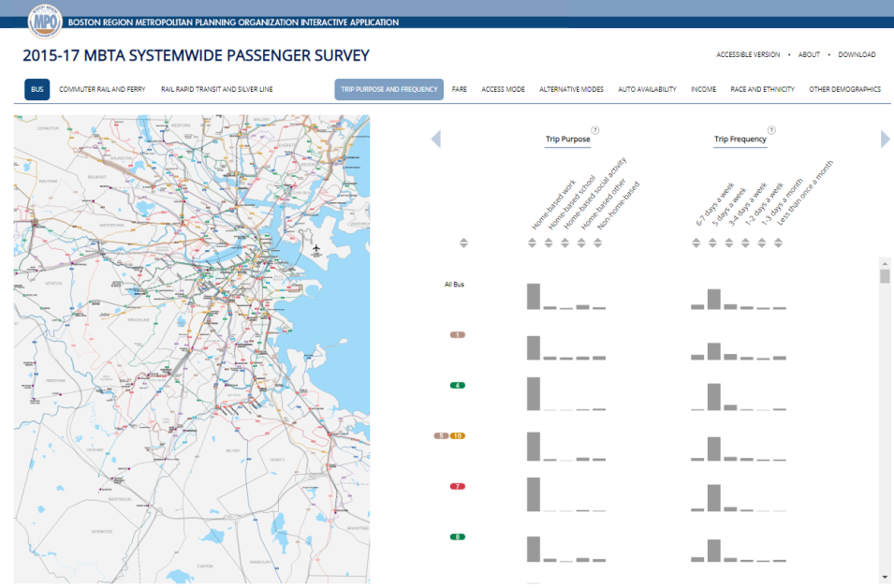
Task: Select the route 1 badge
Action: tap(458, 334)
